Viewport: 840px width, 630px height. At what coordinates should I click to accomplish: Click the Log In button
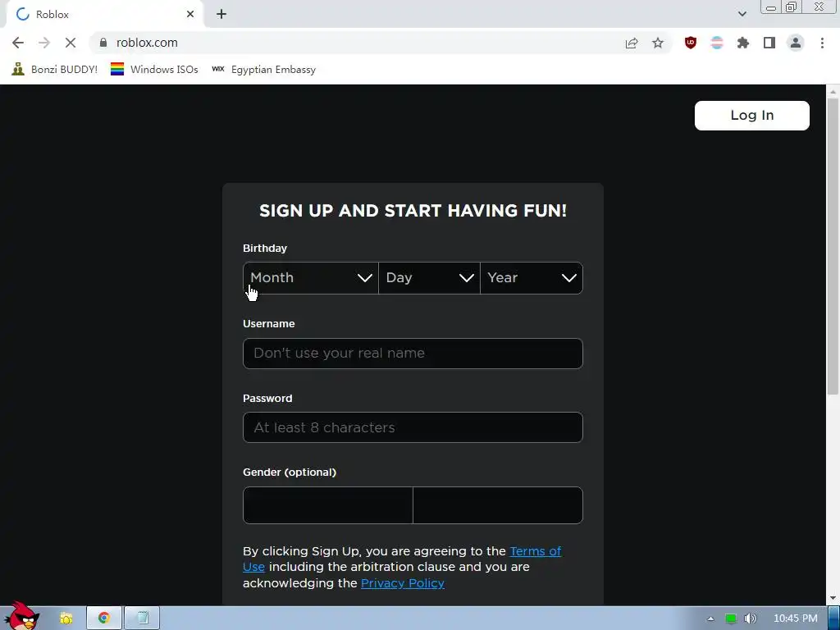click(x=751, y=115)
